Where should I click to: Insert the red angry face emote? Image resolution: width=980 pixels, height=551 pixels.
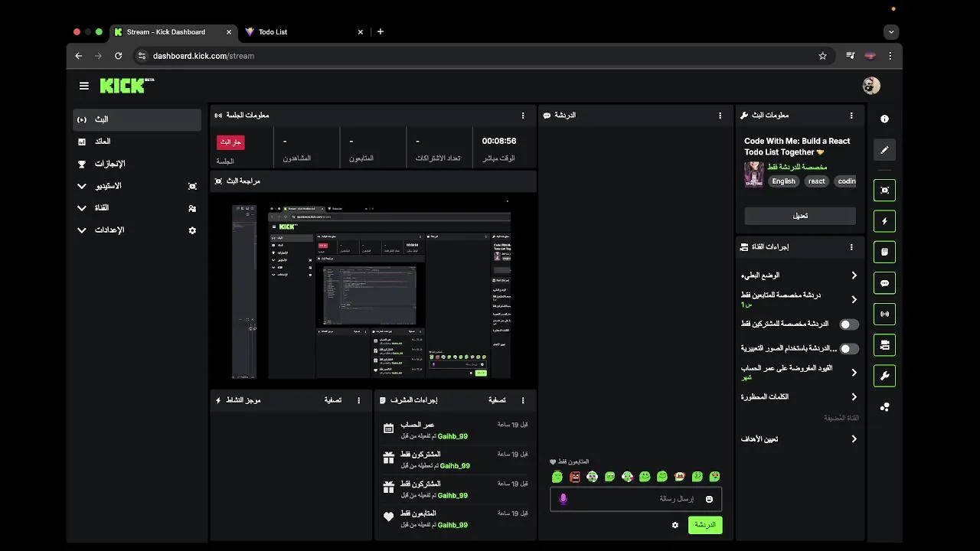click(x=575, y=477)
